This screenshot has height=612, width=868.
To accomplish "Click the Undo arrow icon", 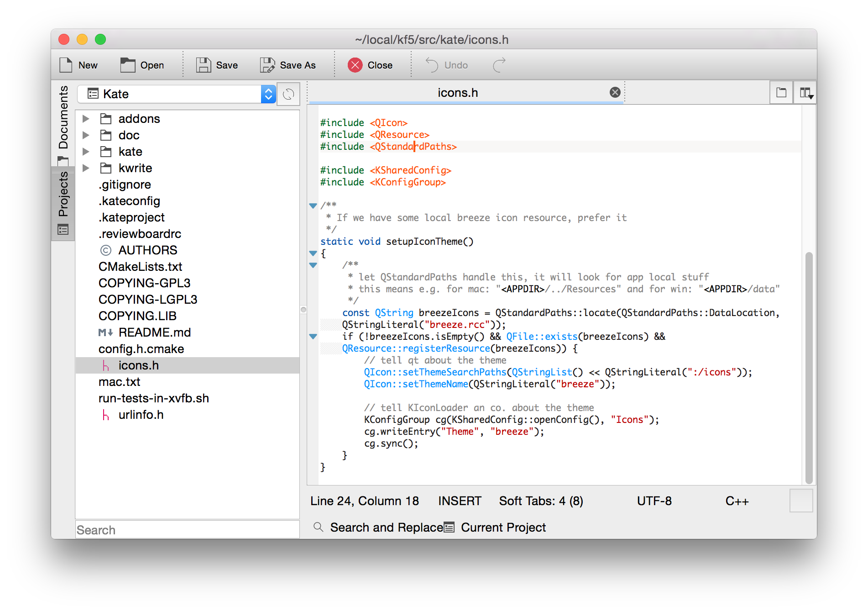I will tap(432, 64).
